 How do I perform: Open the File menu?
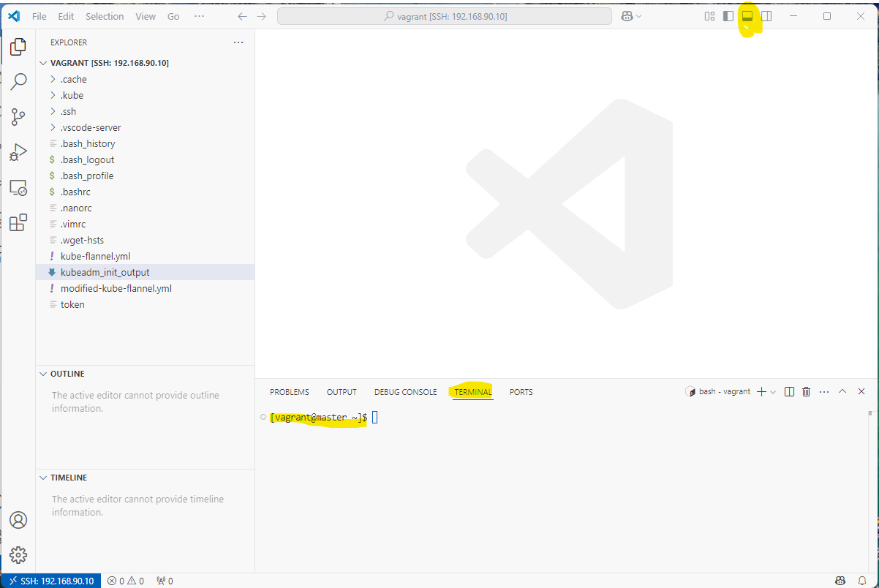point(39,16)
